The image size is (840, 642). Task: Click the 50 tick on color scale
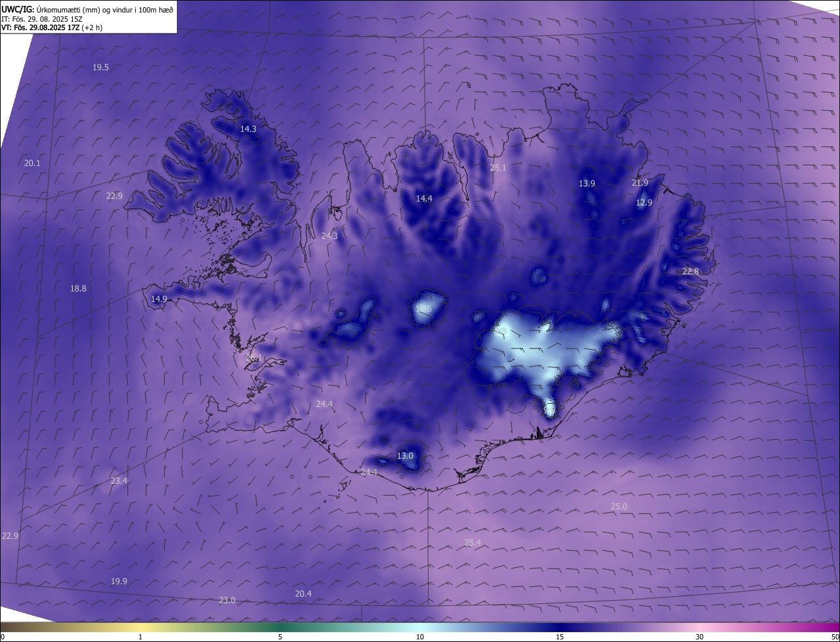[835, 637]
